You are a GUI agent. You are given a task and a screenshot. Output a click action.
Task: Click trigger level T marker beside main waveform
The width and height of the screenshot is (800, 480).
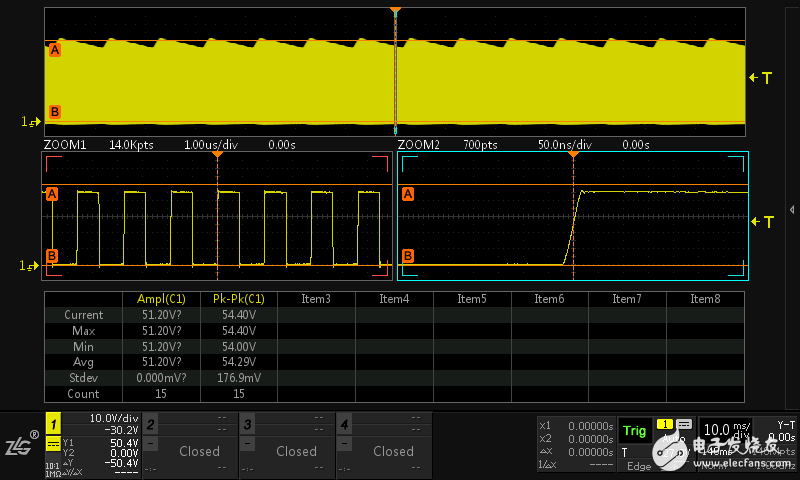[x=761, y=77]
